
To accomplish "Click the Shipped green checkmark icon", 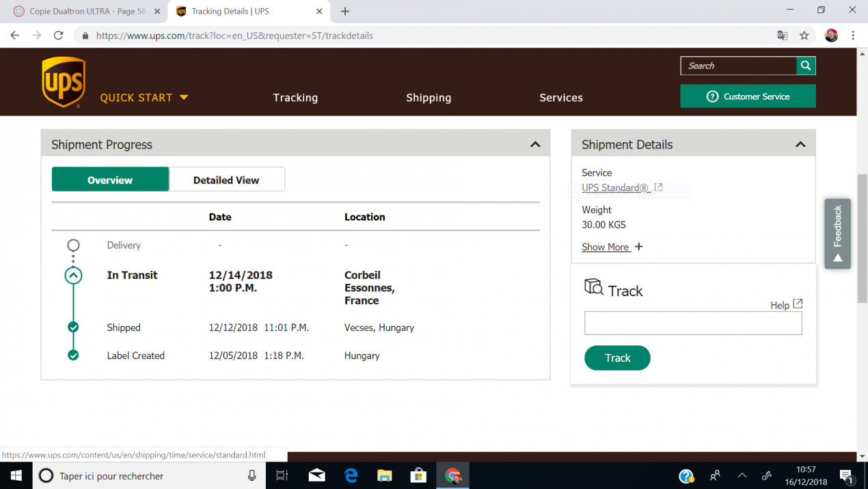I will (x=73, y=328).
